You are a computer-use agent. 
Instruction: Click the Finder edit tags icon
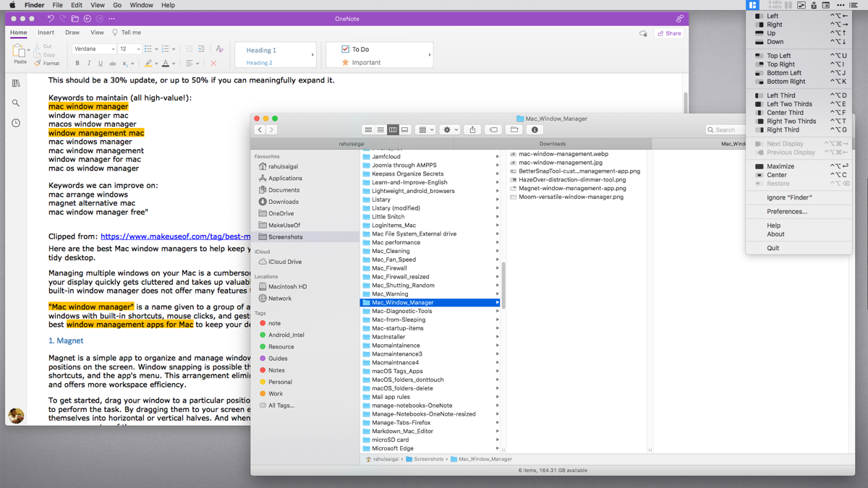(x=493, y=130)
